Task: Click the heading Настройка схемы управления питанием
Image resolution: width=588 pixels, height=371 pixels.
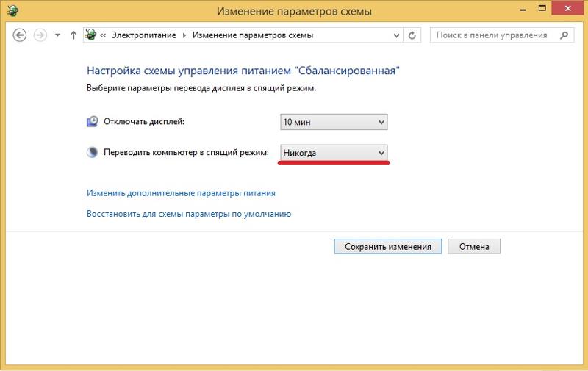Action: 243,71
